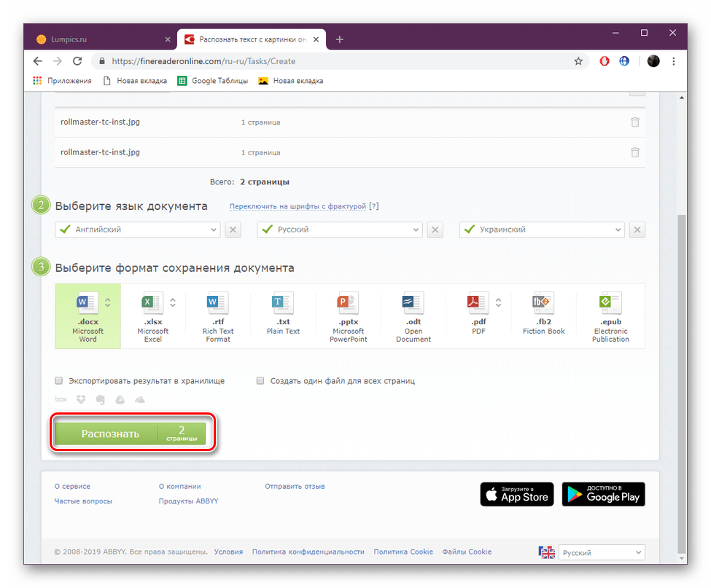The image size is (711, 588).
Task: Open the Opera extension icon
Action: click(x=604, y=61)
